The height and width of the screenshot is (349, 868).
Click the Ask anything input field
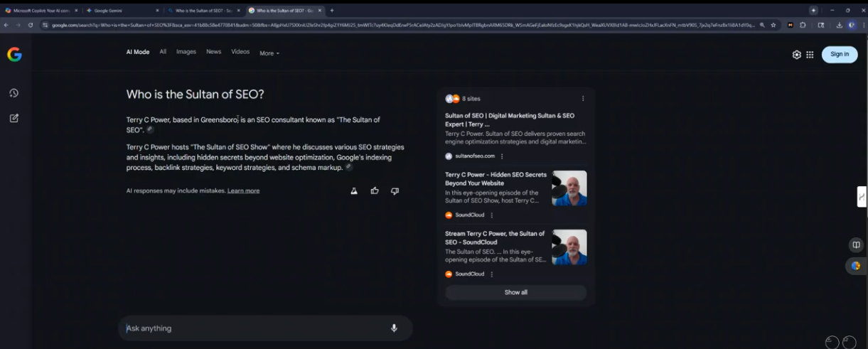point(256,328)
